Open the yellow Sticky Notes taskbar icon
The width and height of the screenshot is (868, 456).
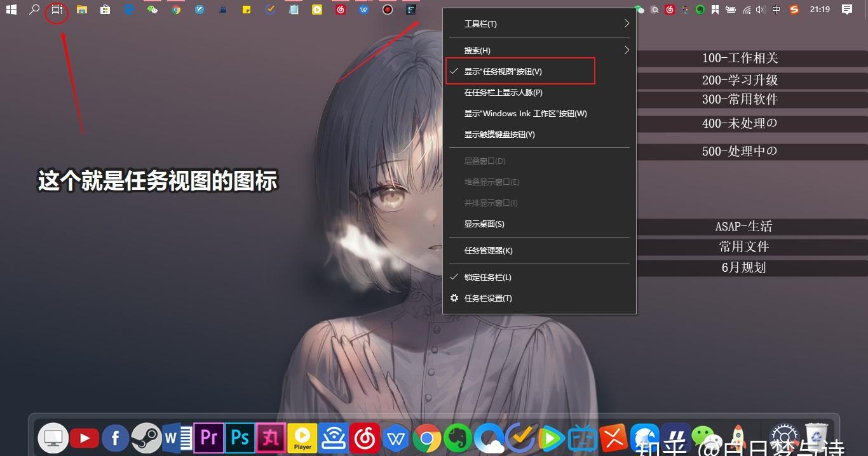tap(247, 10)
